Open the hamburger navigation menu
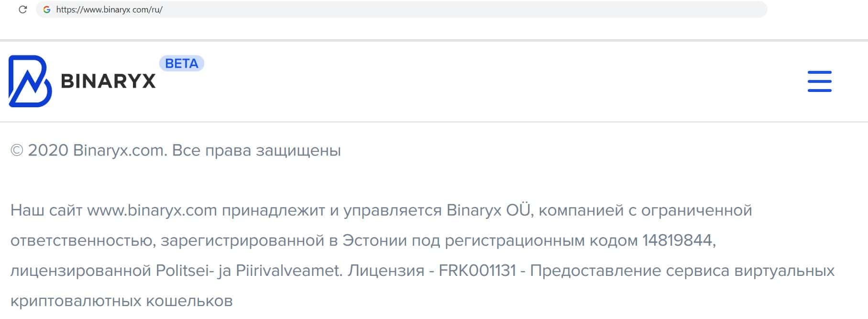The height and width of the screenshot is (319, 868). 819,81
